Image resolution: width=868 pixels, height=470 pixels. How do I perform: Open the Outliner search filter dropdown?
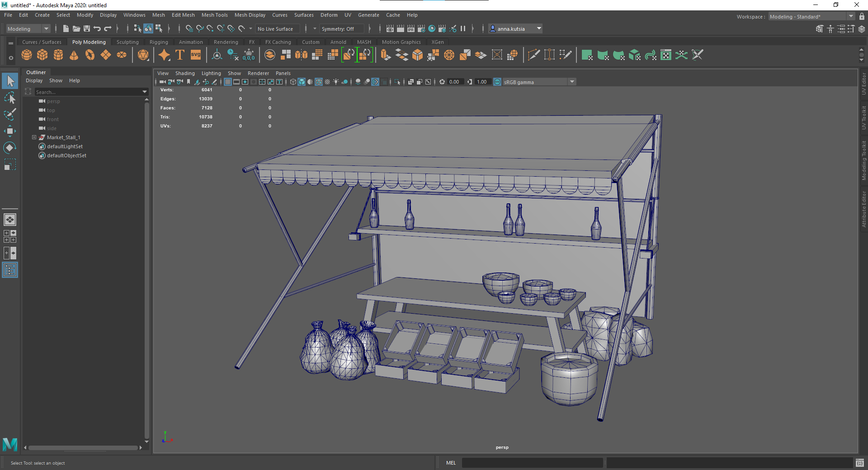[x=145, y=92]
